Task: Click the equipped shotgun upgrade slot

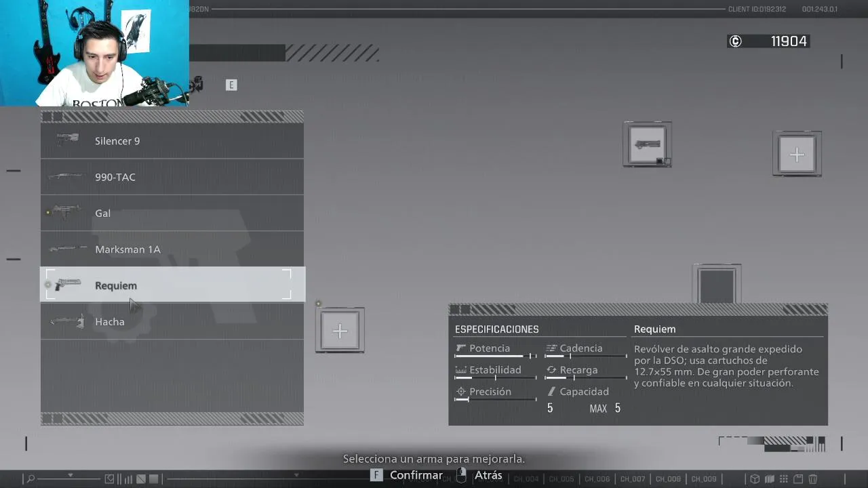Action: pyautogui.click(x=648, y=144)
